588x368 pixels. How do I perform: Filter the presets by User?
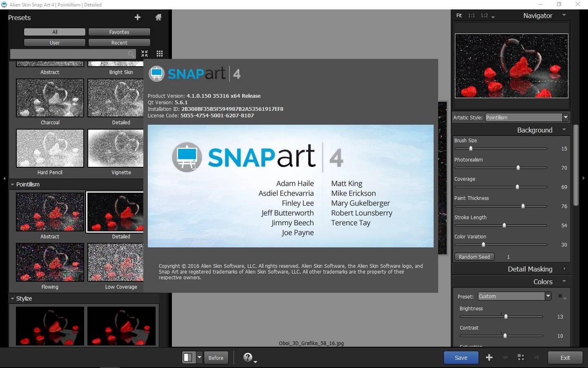[55, 43]
